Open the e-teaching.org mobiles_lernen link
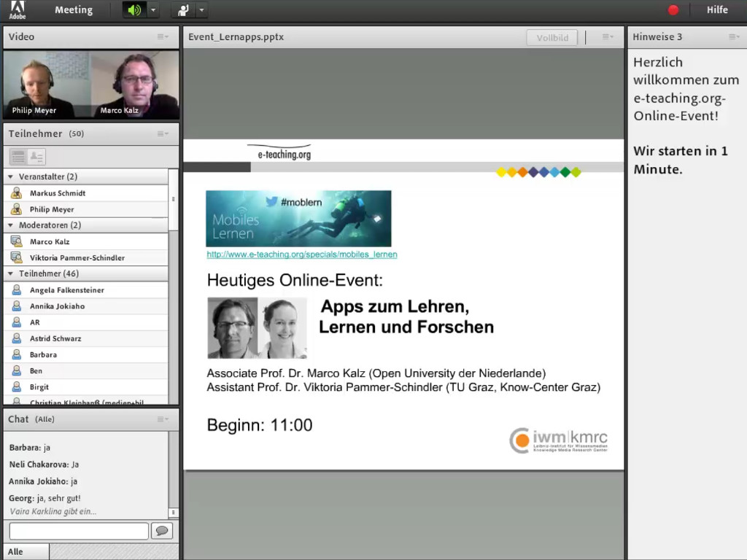Screen dimensions: 747x560 (x=301, y=254)
